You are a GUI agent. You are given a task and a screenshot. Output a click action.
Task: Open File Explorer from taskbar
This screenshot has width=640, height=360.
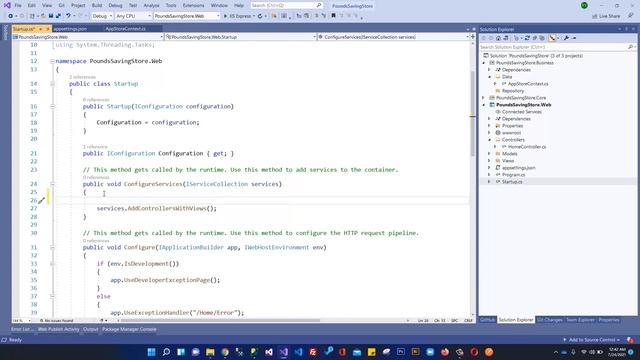tap(210, 352)
